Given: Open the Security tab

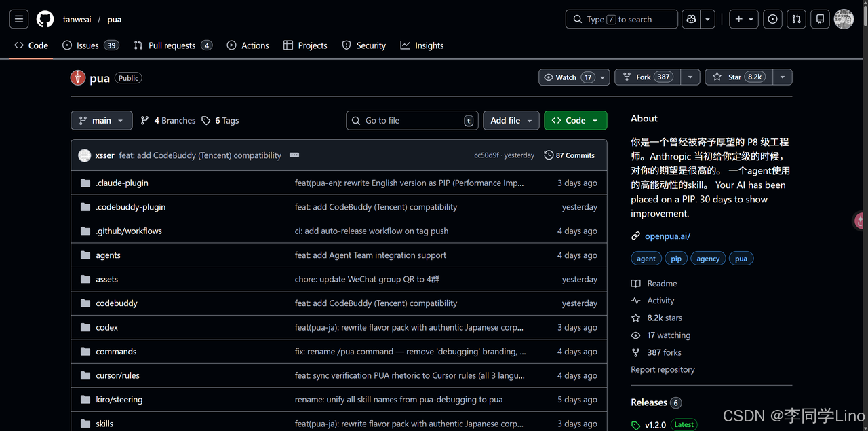Looking at the screenshot, I should tap(364, 45).
